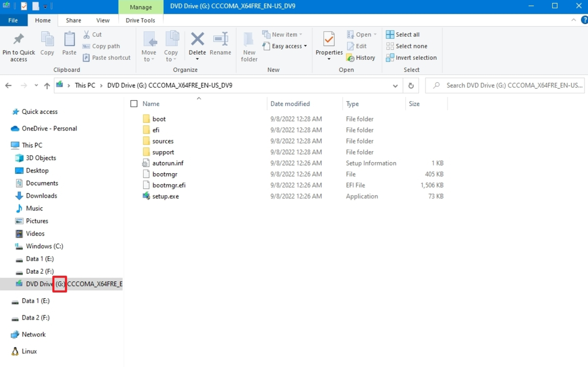This screenshot has height=367, width=588.
Task: Select the sources folder
Action: click(163, 141)
